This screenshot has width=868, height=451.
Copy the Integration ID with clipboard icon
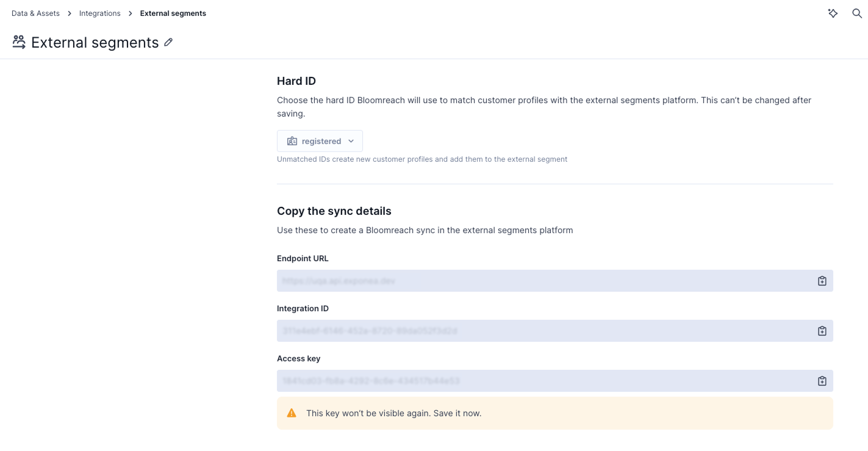[822, 331]
